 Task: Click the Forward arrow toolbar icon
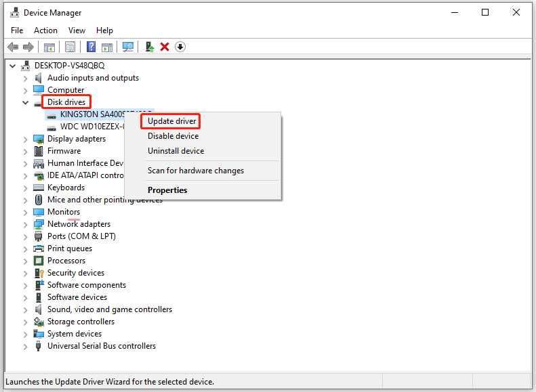(x=28, y=47)
